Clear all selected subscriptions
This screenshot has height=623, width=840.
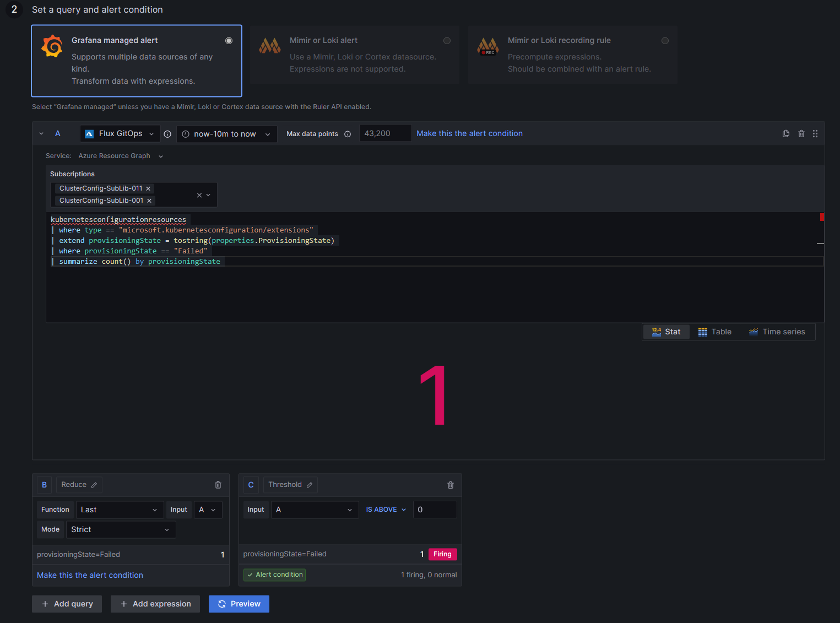(x=199, y=195)
